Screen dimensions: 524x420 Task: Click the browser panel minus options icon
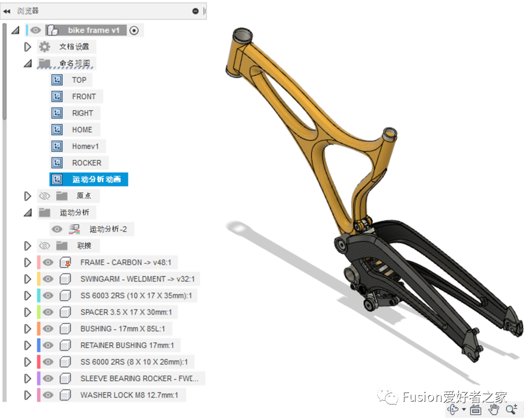196,11
